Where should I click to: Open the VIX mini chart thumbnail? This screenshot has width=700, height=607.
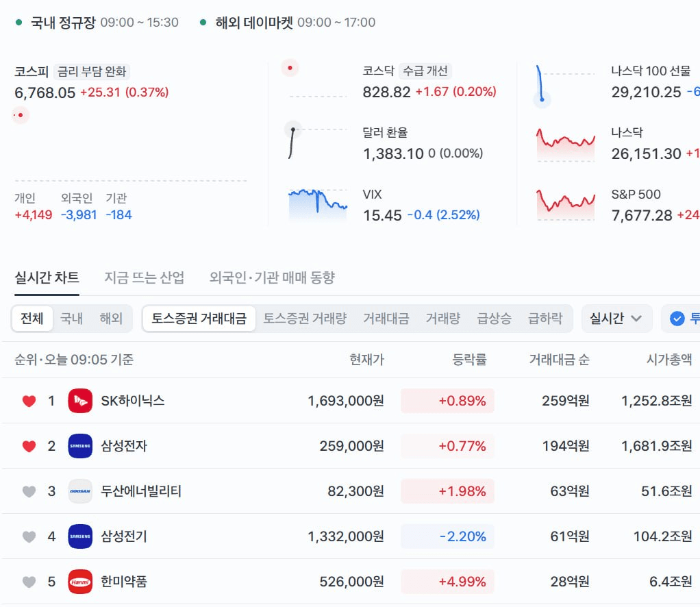(318, 205)
